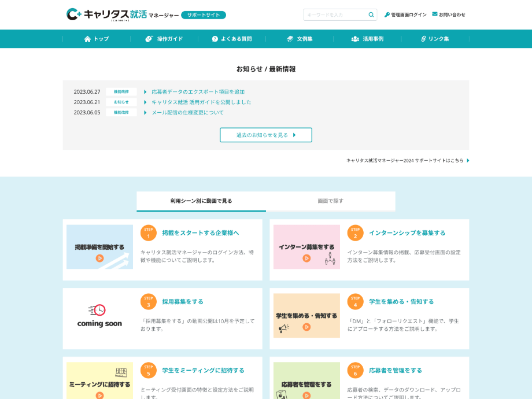Switch to the 画面で探す tab
The width and height of the screenshot is (532, 399).
(x=330, y=201)
